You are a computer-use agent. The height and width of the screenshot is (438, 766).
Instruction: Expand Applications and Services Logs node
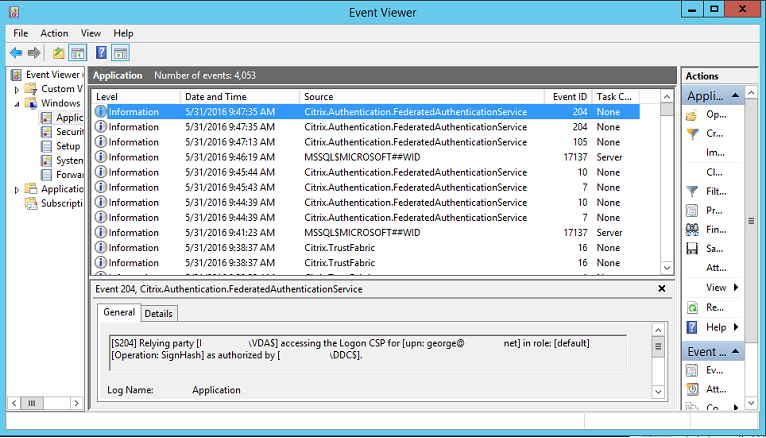click(x=17, y=189)
